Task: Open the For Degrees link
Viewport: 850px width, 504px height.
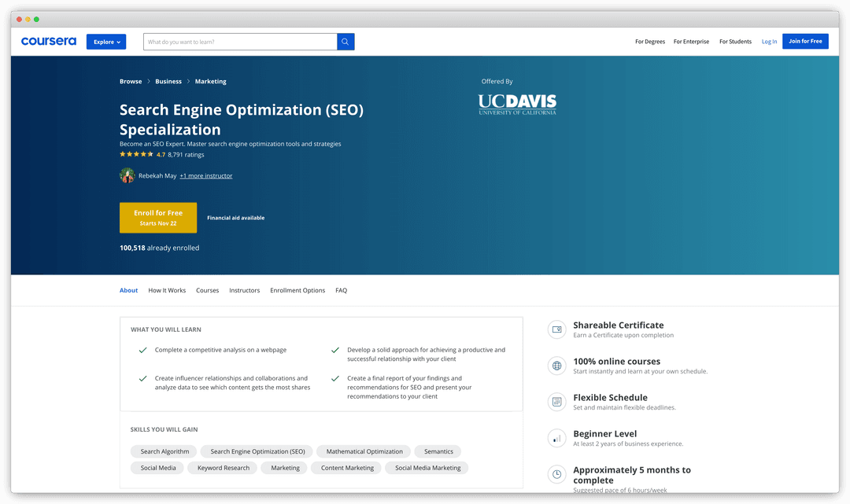Action: [650, 42]
